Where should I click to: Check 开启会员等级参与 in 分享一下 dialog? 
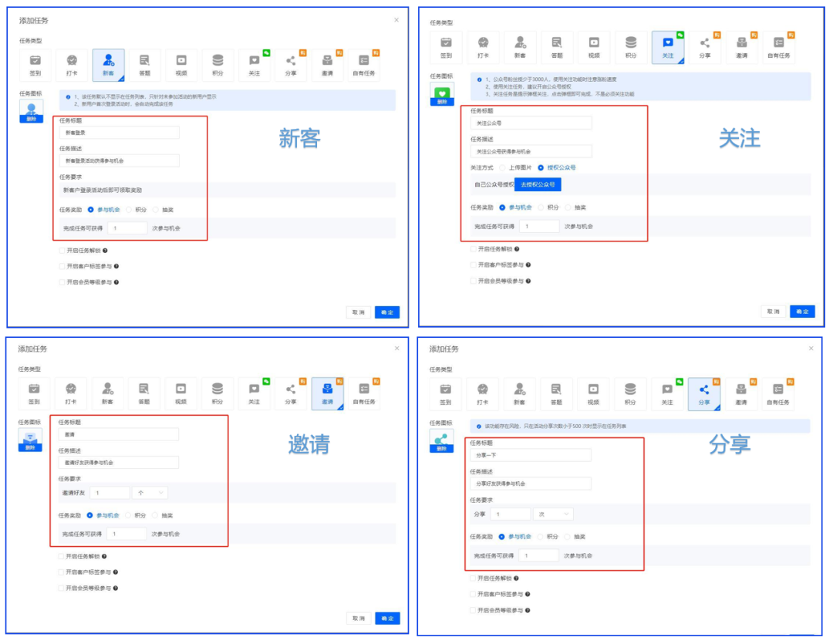473,611
